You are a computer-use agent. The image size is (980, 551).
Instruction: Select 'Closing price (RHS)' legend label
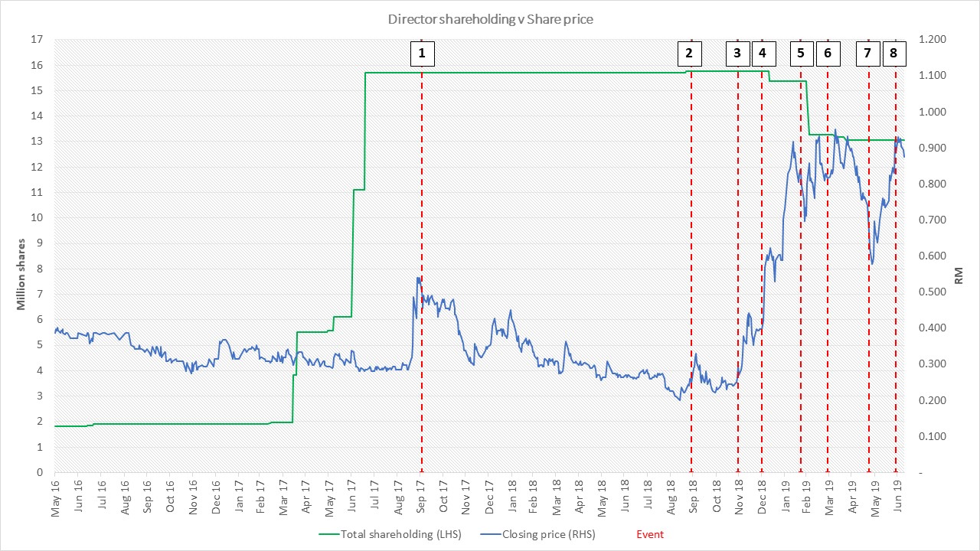click(x=549, y=534)
